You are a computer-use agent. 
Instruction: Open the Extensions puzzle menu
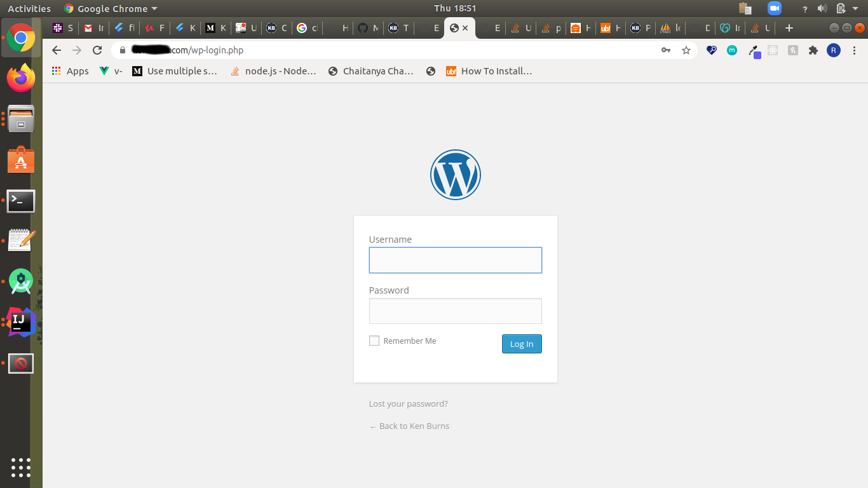tap(813, 50)
